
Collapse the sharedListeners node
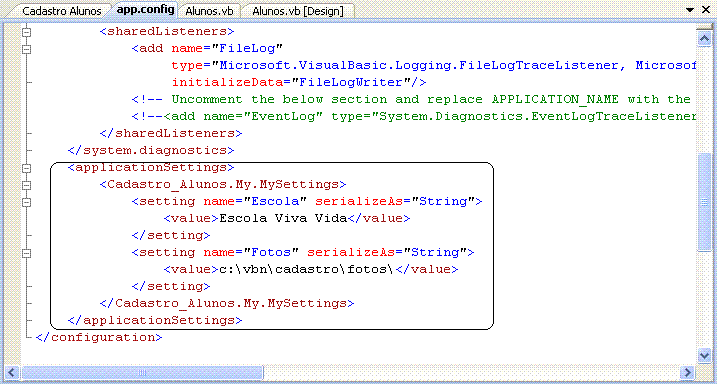point(27,32)
